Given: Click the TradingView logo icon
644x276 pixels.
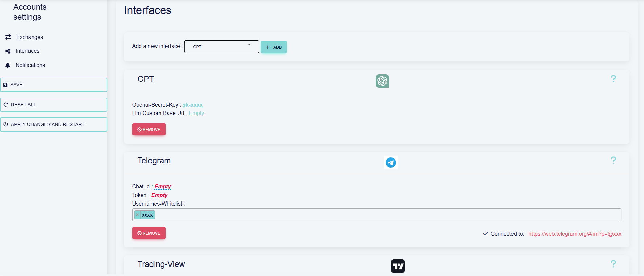Looking at the screenshot, I should [398, 266].
